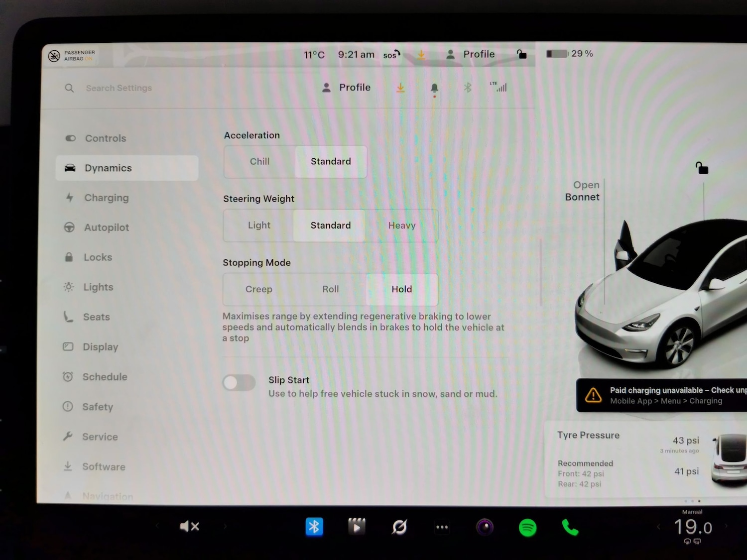
Task: Open the notifications bell icon
Action: point(434,87)
